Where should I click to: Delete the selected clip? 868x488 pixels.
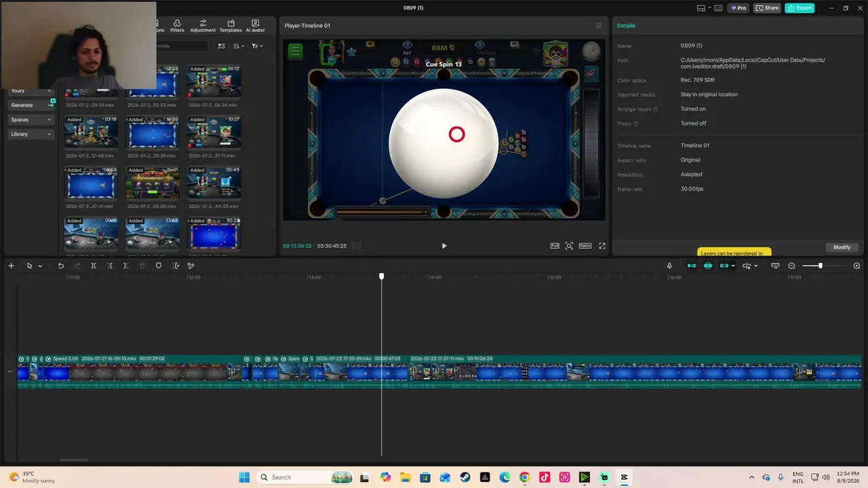pos(142,266)
